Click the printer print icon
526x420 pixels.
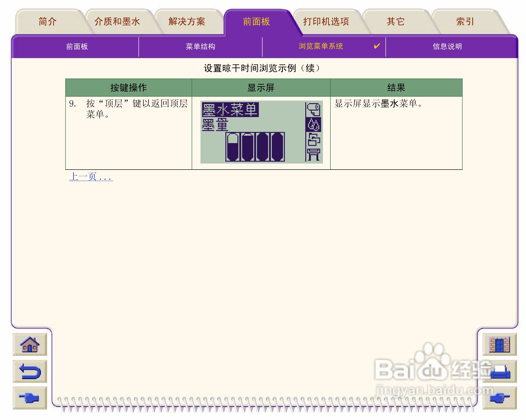(500, 371)
